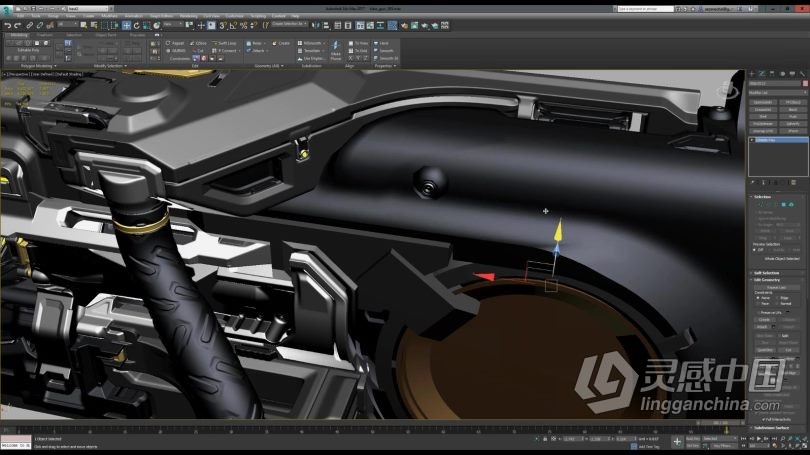Toggle Auto Key button in animation controls
This screenshot has width=810, height=455.
[693, 438]
